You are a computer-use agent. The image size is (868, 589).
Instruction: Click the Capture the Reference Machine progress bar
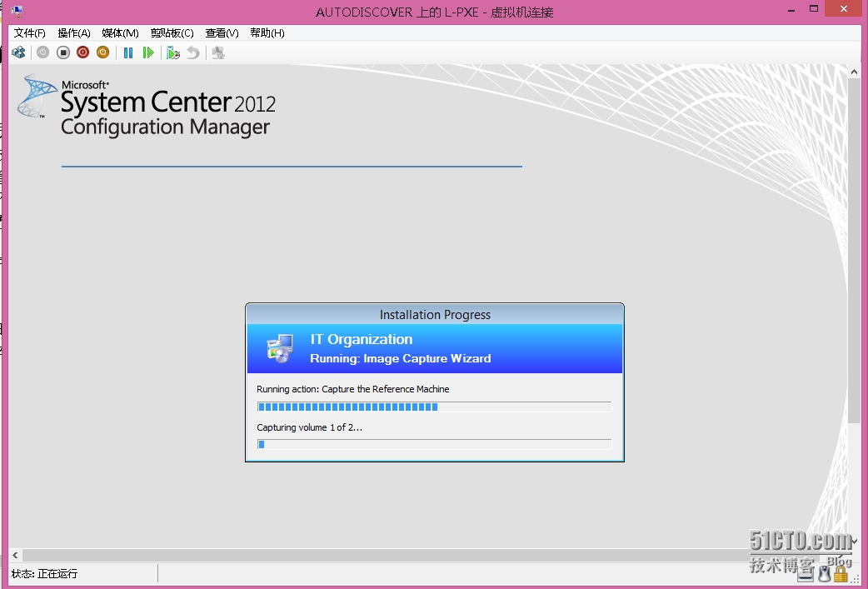[435, 407]
